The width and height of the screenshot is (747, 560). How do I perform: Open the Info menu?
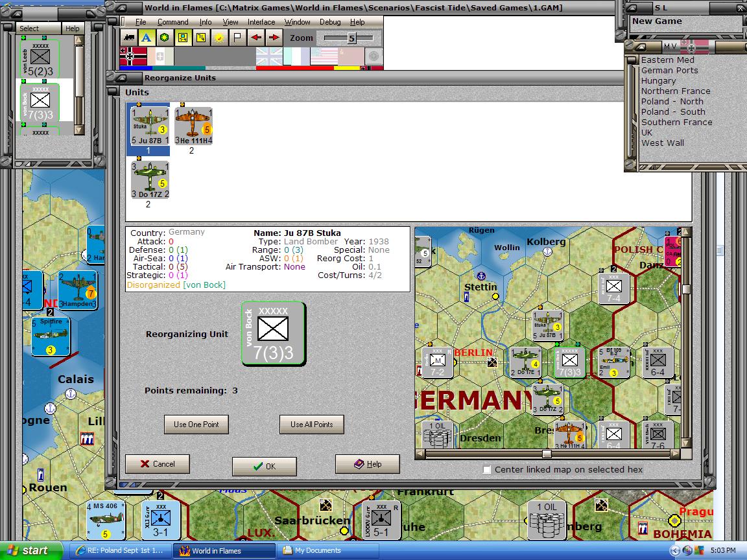coord(206,22)
